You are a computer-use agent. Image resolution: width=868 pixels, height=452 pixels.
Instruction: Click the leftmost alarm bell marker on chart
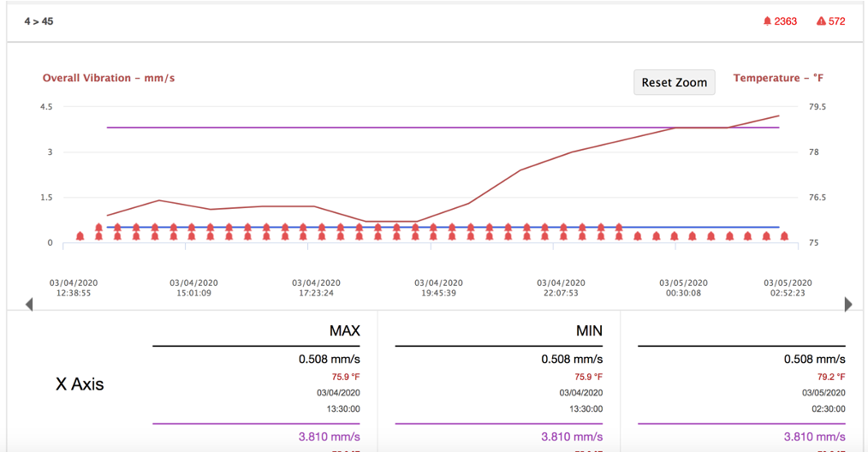[x=80, y=236]
